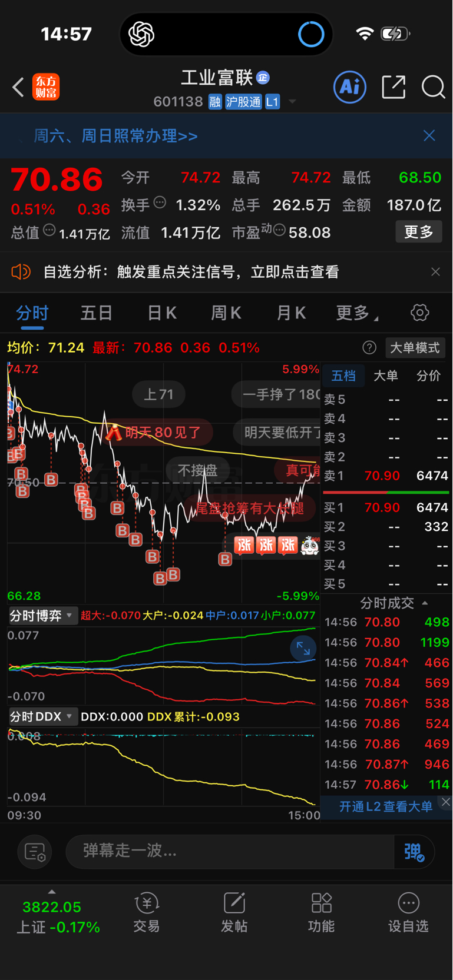Tap the orange 东方财富 logo icon

click(x=46, y=87)
